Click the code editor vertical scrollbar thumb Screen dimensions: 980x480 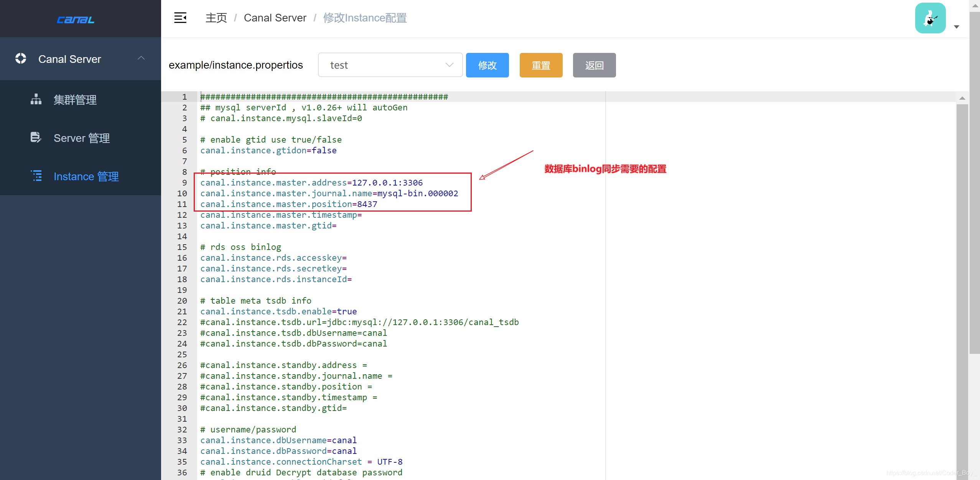tap(962, 291)
